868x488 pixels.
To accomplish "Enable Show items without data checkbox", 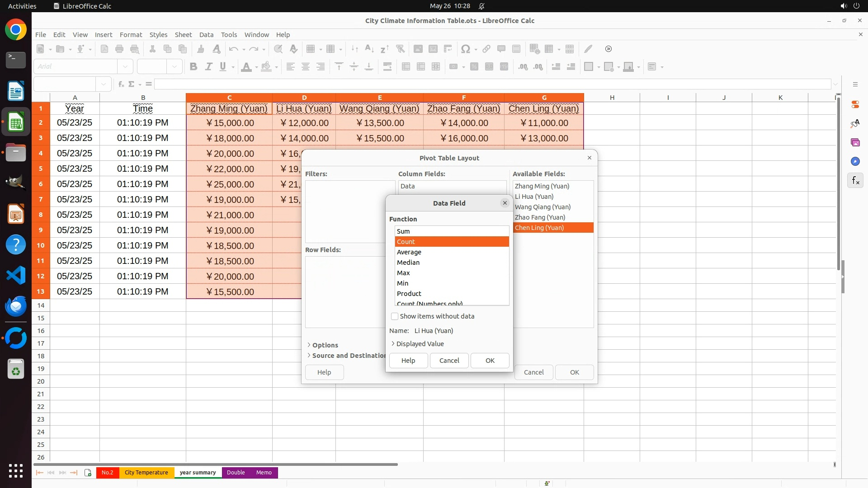I will (395, 316).
